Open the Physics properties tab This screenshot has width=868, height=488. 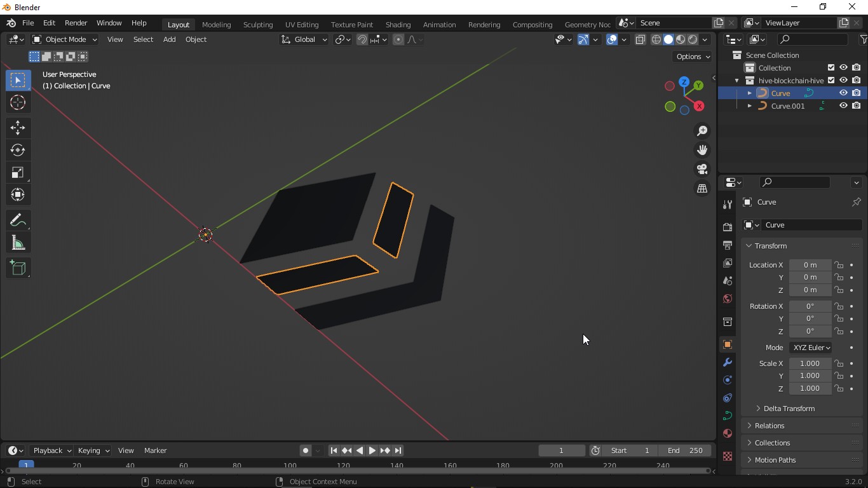tap(728, 380)
